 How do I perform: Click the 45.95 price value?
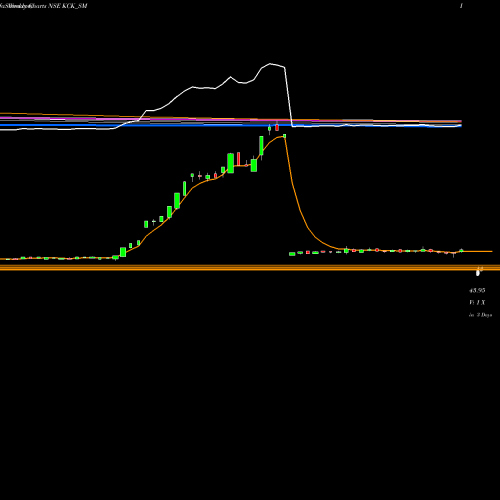click(477, 290)
